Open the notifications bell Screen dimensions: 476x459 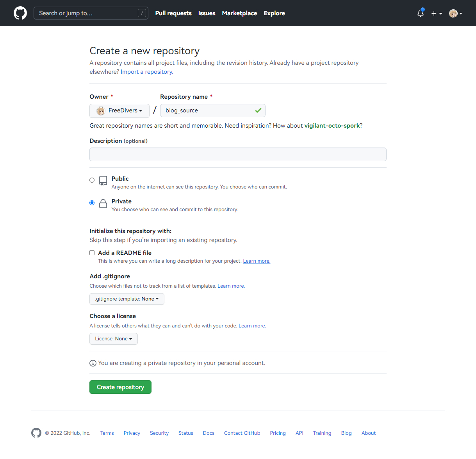click(421, 13)
